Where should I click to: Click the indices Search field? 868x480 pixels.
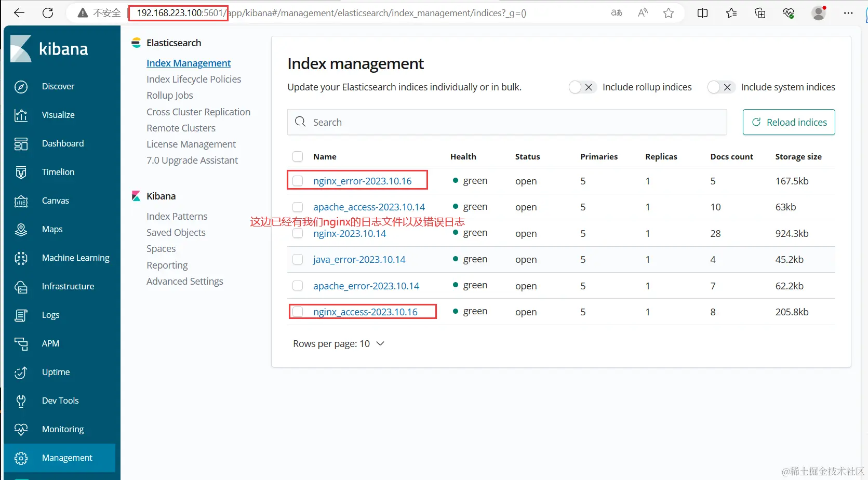(507, 122)
